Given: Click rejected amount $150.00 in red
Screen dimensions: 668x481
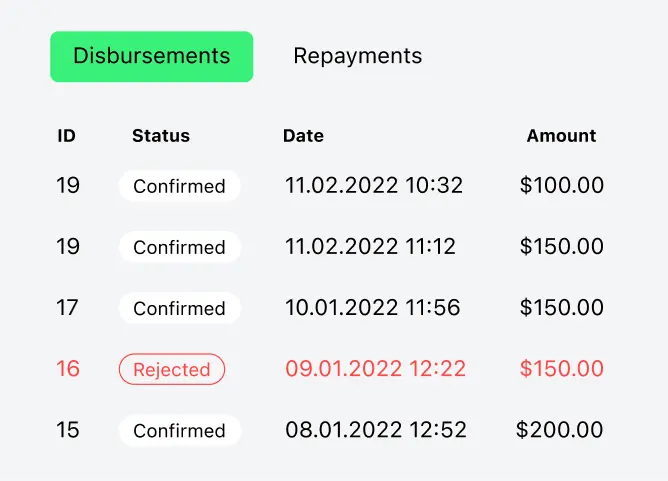Looking at the screenshot, I should 561,369.
